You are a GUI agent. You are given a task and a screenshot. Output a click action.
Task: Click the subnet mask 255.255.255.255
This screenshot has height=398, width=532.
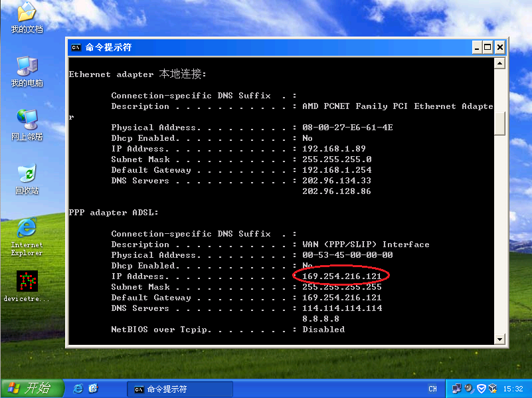click(x=342, y=287)
